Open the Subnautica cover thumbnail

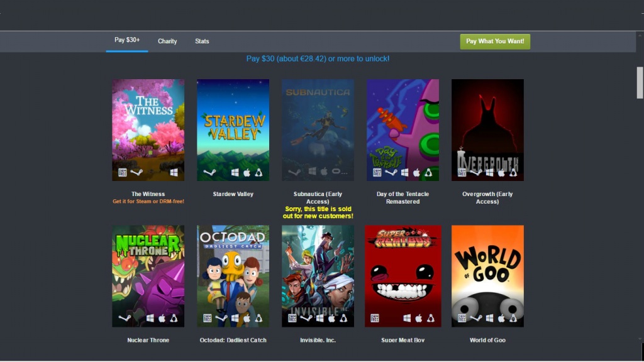point(318,126)
